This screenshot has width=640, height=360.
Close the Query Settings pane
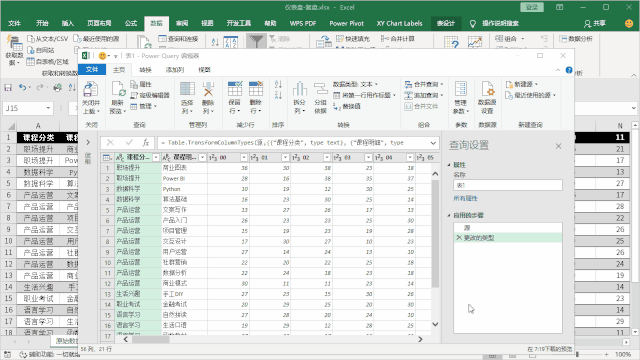pos(558,146)
